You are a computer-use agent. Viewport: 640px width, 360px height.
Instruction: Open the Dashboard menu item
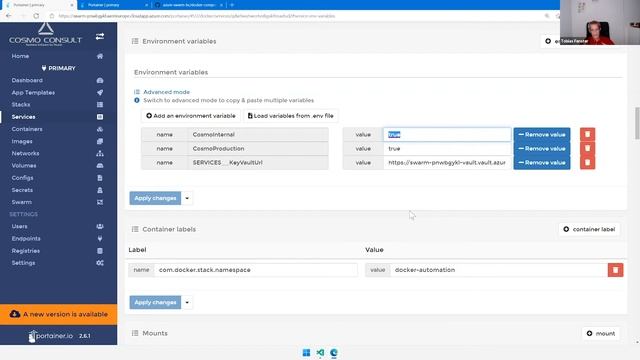tap(27, 80)
